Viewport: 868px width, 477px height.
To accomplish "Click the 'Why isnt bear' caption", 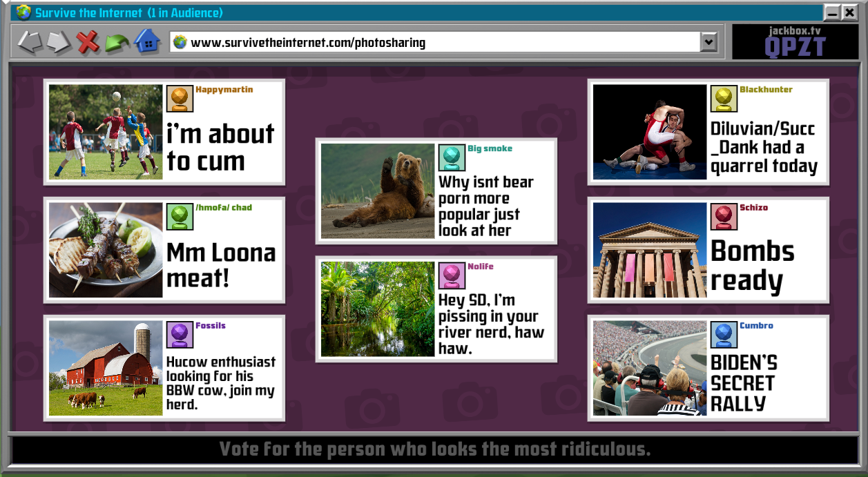I will tap(486, 206).
